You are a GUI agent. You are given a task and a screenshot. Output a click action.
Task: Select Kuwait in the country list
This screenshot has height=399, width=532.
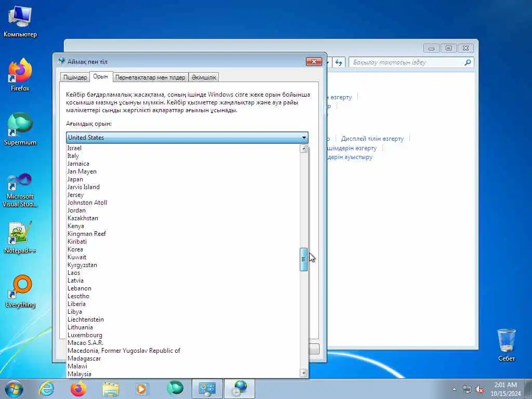183,257
